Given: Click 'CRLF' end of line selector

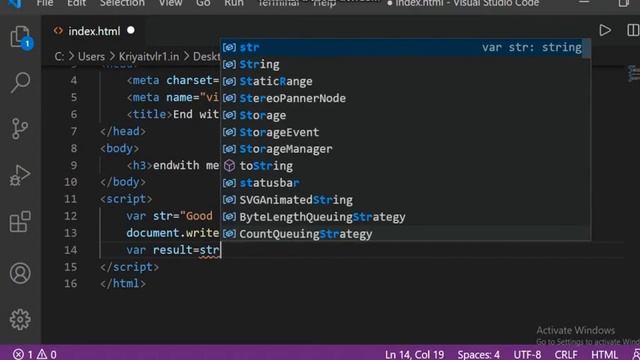Looking at the screenshot, I should tap(566, 354).
